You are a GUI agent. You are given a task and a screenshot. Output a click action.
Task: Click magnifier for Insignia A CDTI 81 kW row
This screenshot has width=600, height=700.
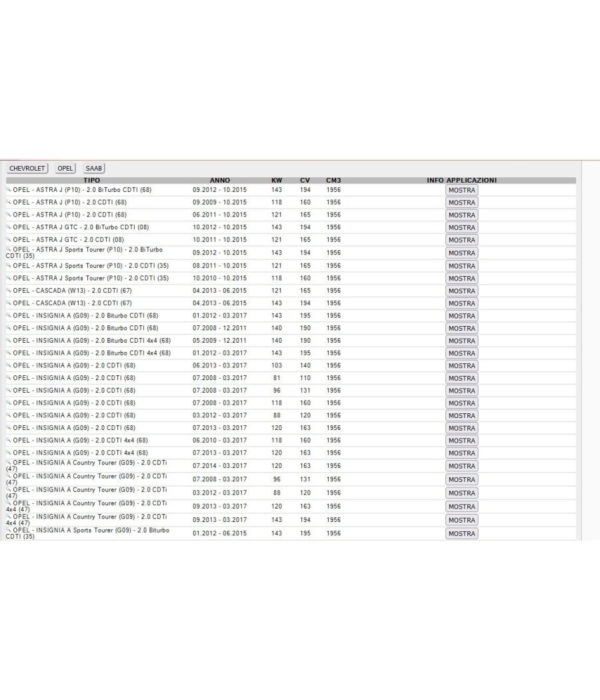[x=9, y=378]
